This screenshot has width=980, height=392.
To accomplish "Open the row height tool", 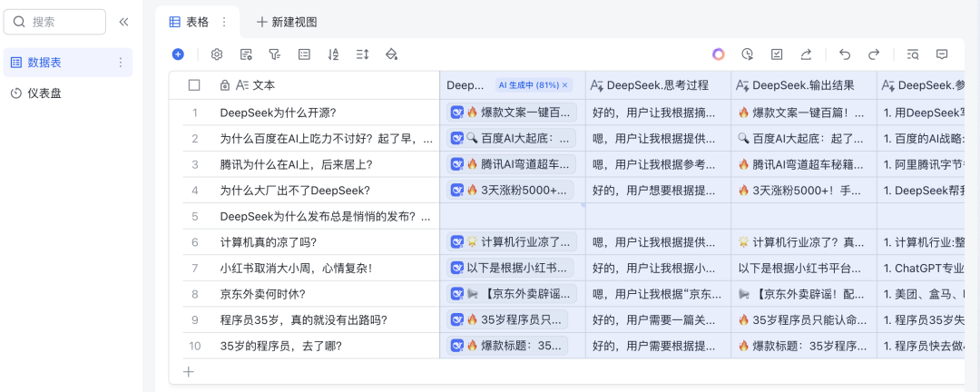I will [362, 54].
